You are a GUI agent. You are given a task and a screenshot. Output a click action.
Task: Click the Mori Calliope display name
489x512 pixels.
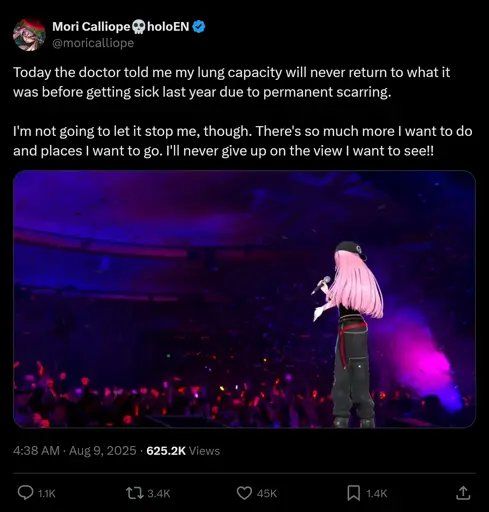[91, 27]
